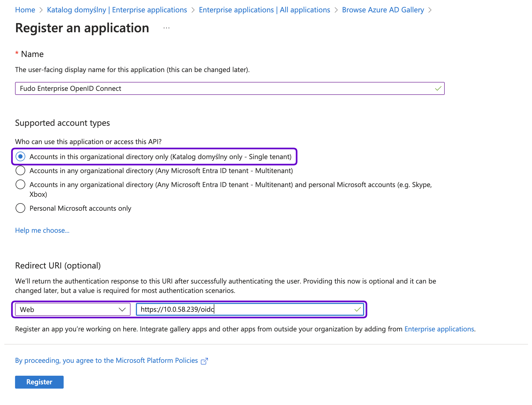
Task: Click the breadcrumb chevron after Home
Action: coord(41,10)
